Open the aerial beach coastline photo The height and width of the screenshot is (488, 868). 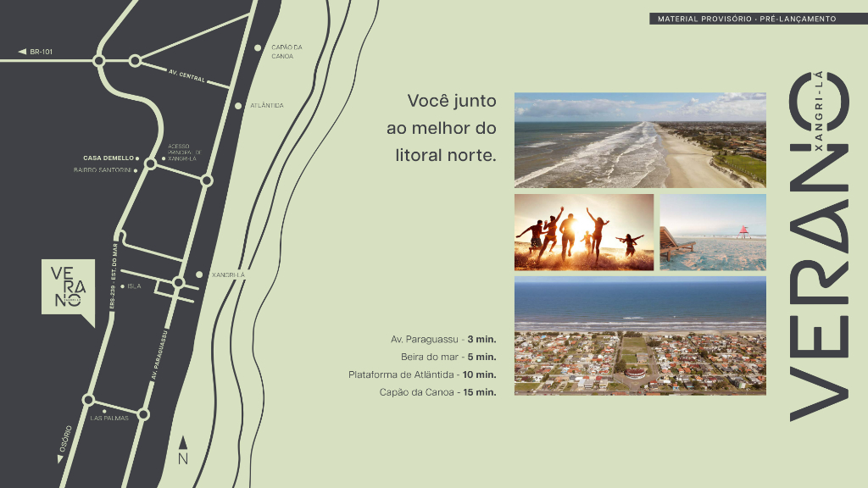[640, 140]
